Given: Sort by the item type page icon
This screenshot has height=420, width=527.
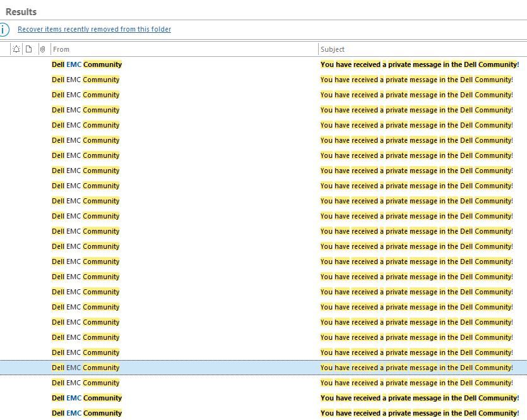Looking at the screenshot, I should click(29, 49).
